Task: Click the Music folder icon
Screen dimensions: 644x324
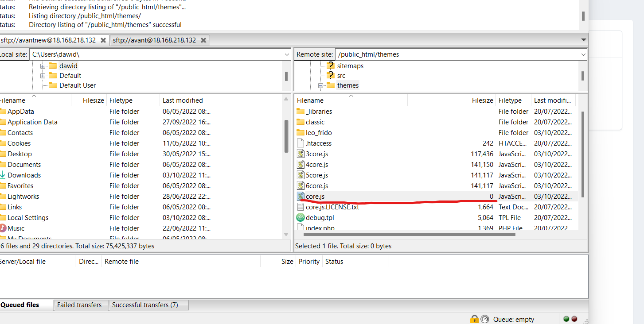Action: (3, 228)
